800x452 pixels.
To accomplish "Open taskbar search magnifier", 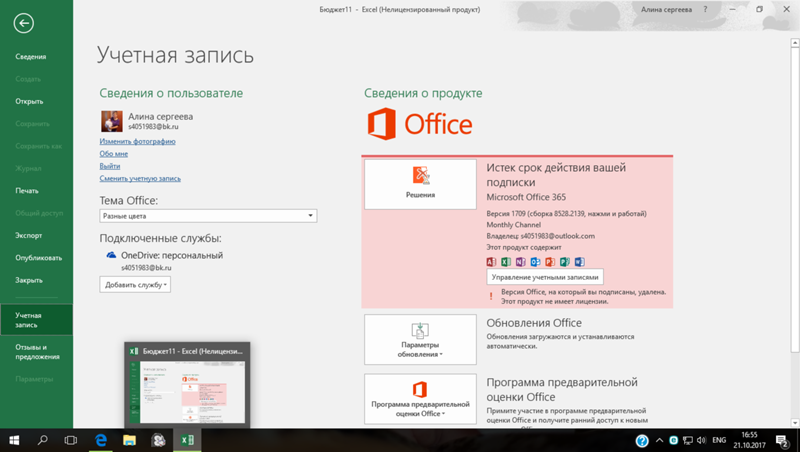I will (43, 440).
